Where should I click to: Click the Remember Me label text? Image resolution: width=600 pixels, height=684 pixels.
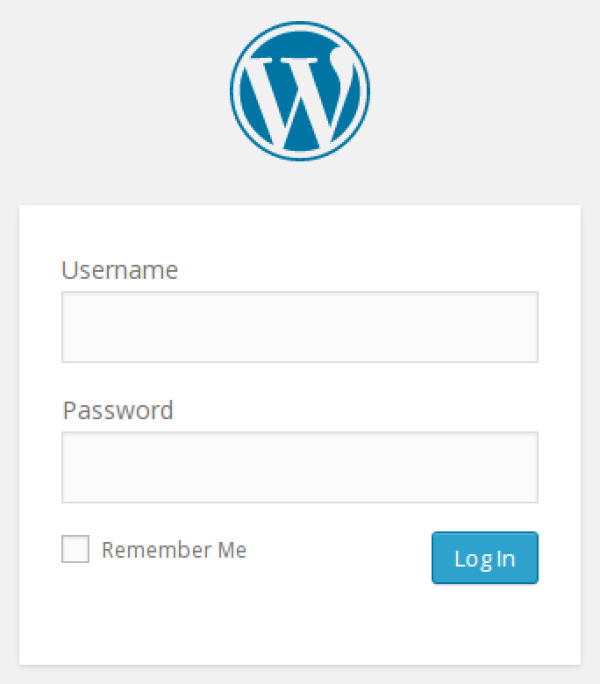pyautogui.click(x=174, y=550)
